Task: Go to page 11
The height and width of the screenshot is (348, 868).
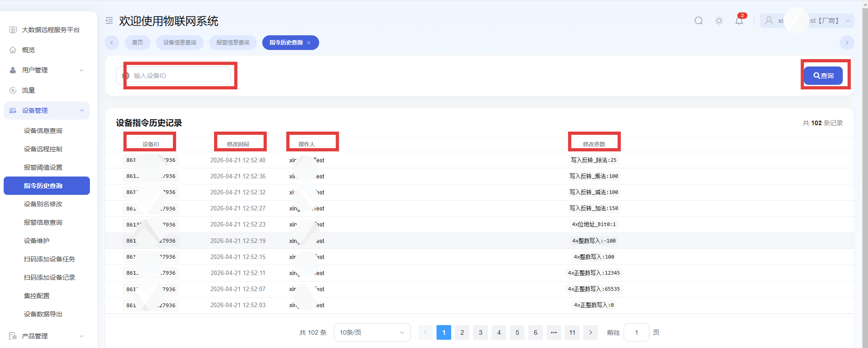Action: (x=572, y=332)
